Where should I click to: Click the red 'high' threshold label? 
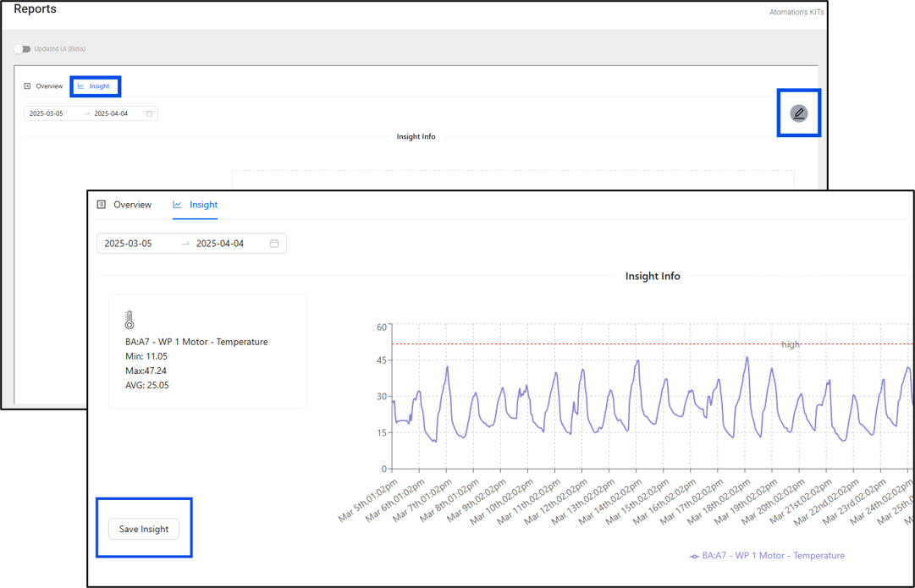click(791, 344)
